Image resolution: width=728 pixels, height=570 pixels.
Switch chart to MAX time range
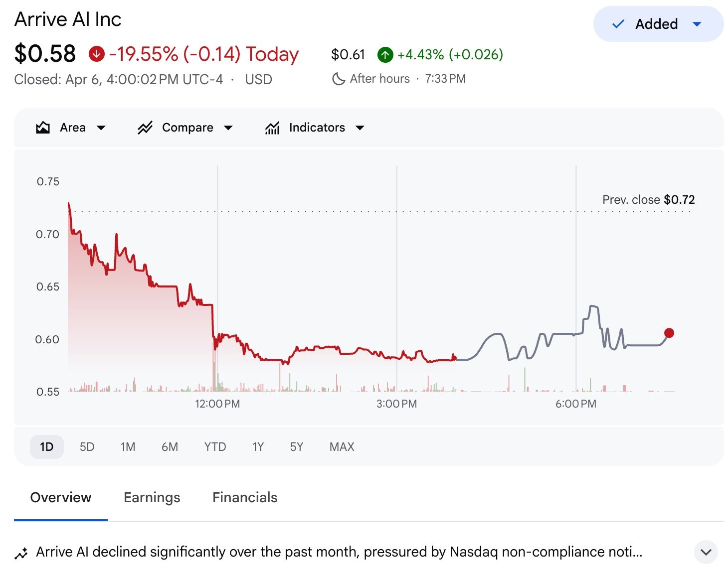341,447
